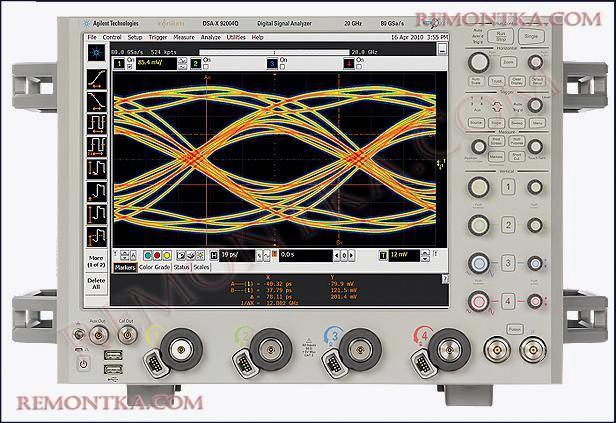Click the horizontal position field 0.0 s

(x=306, y=256)
